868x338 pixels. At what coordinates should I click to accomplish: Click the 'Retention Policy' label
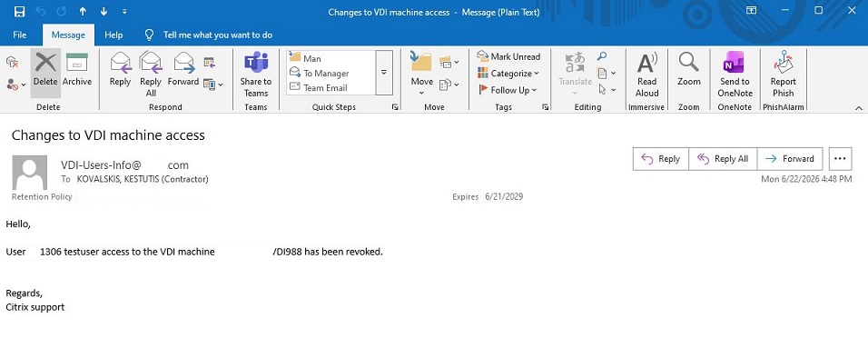point(42,196)
